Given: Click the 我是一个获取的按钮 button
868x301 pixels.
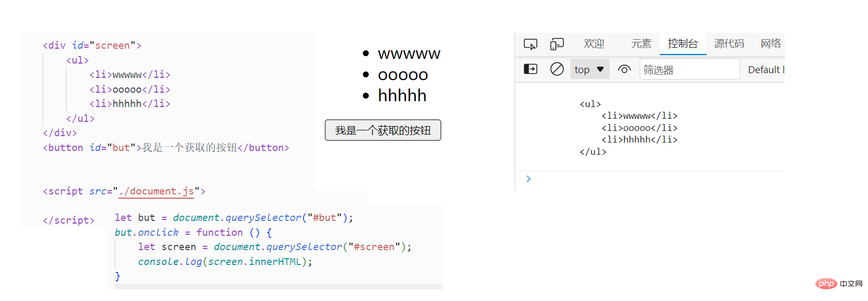Looking at the screenshot, I should (383, 130).
